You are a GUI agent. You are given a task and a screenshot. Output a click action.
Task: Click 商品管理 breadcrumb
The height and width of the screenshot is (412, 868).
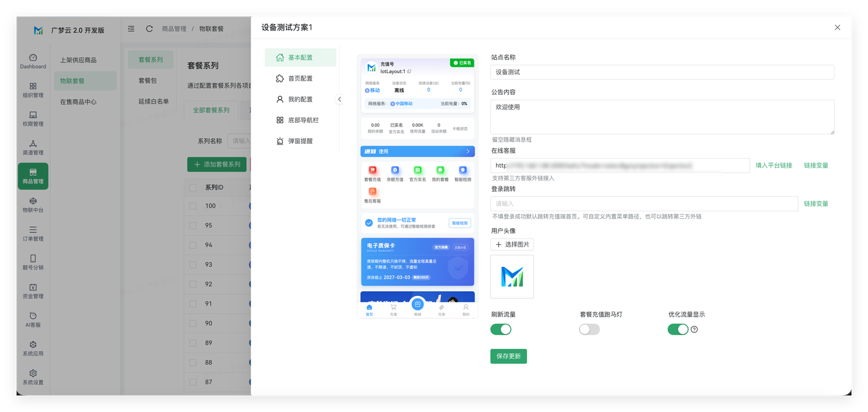pyautogui.click(x=174, y=29)
